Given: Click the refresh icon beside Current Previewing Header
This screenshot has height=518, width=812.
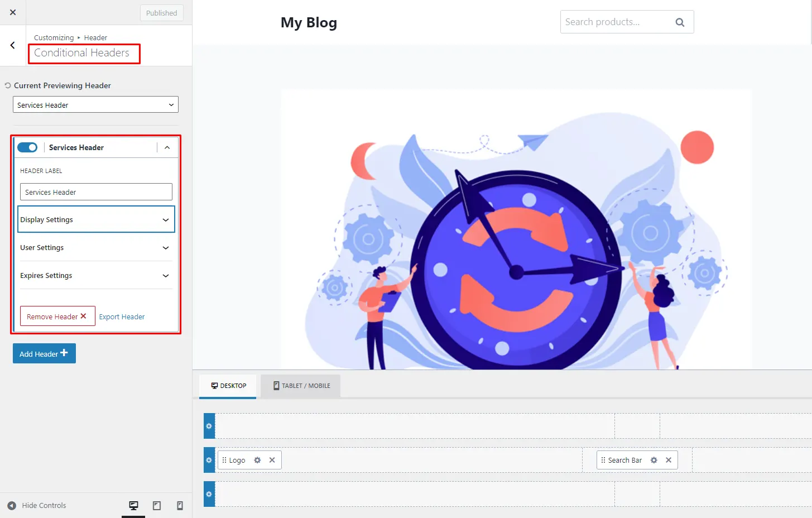Looking at the screenshot, I should [6, 85].
